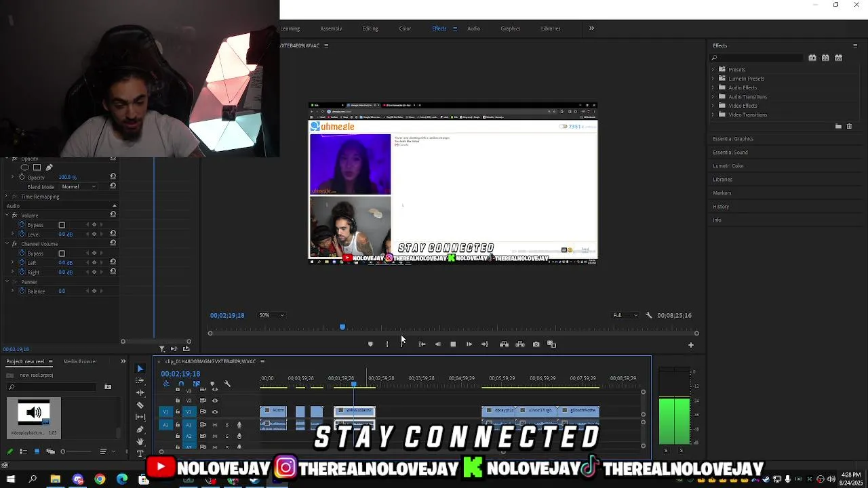Switch to the Audio workspace
This screenshot has width=868, height=488.
(473, 28)
